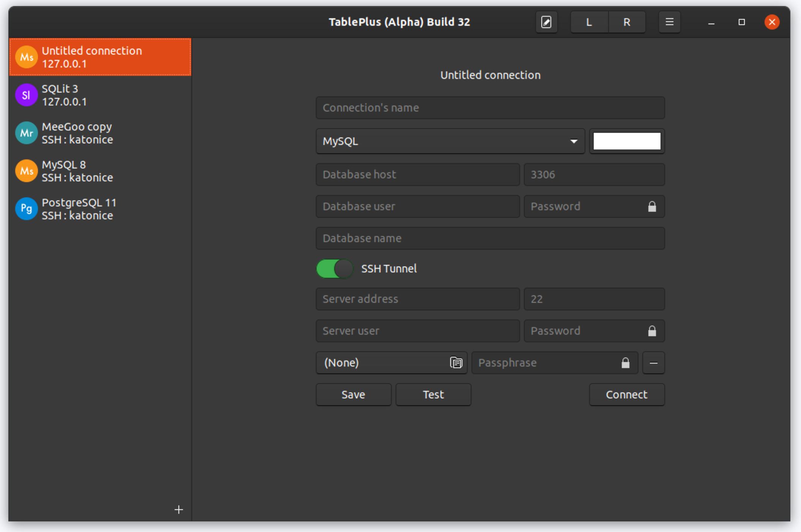Click the minus button beside Passphrase
This screenshot has height=532, width=801.
point(653,363)
